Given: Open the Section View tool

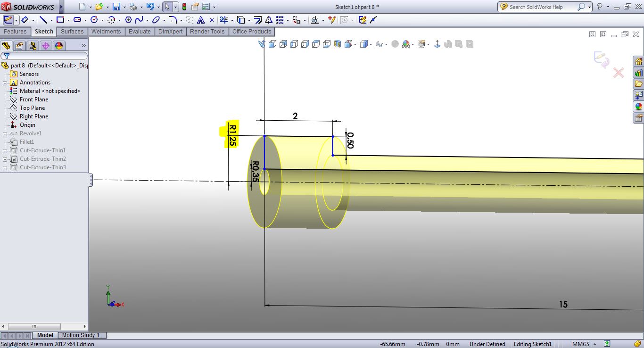Looking at the screenshot, I should click(338, 44).
